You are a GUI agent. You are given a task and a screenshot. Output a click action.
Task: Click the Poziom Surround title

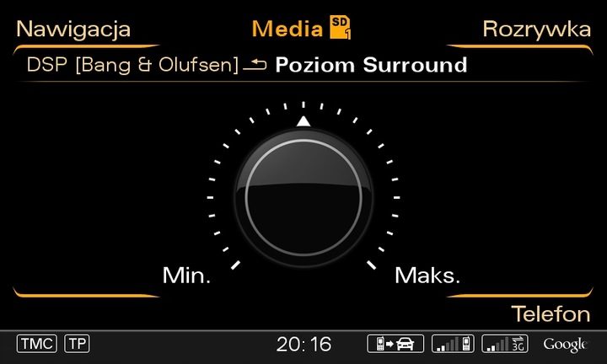click(371, 65)
